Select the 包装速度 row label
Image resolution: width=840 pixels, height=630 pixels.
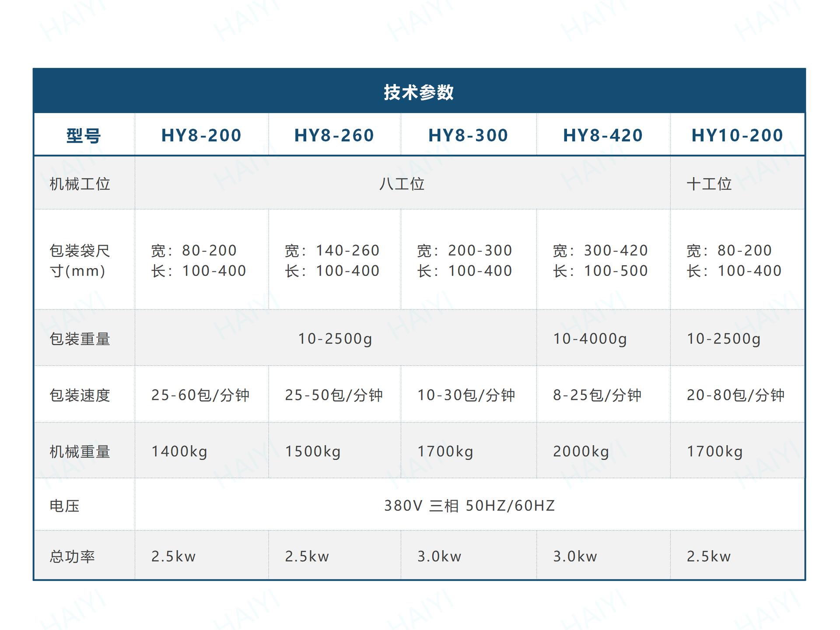[x=80, y=395]
